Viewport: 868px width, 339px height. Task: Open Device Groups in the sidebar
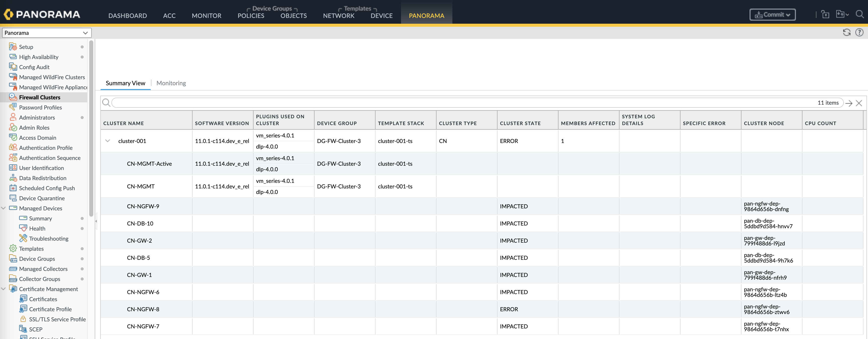[x=37, y=259]
